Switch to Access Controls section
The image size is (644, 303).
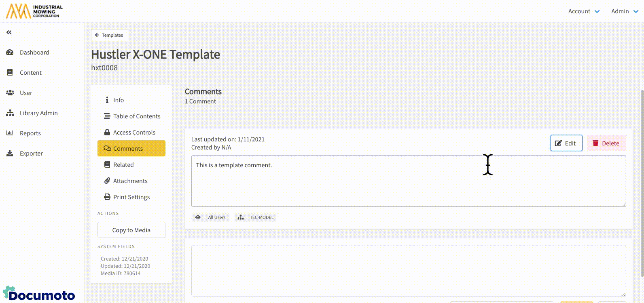coord(134,133)
